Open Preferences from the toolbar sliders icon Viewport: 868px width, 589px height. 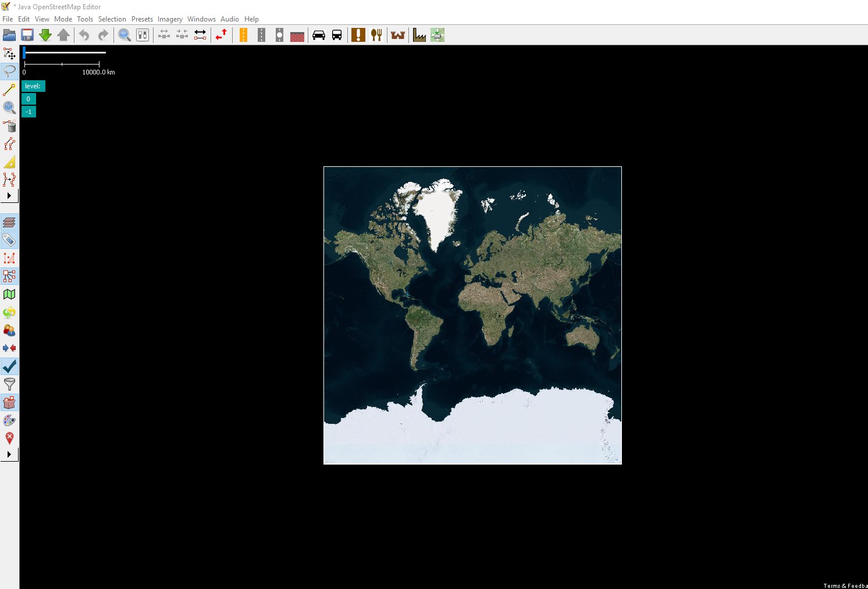point(143,35)
